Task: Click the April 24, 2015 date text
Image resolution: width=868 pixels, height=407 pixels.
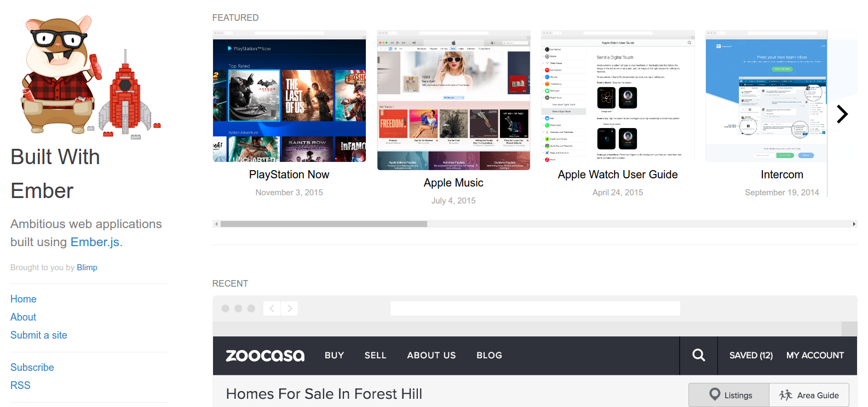Action: click(x=618, y=193)
